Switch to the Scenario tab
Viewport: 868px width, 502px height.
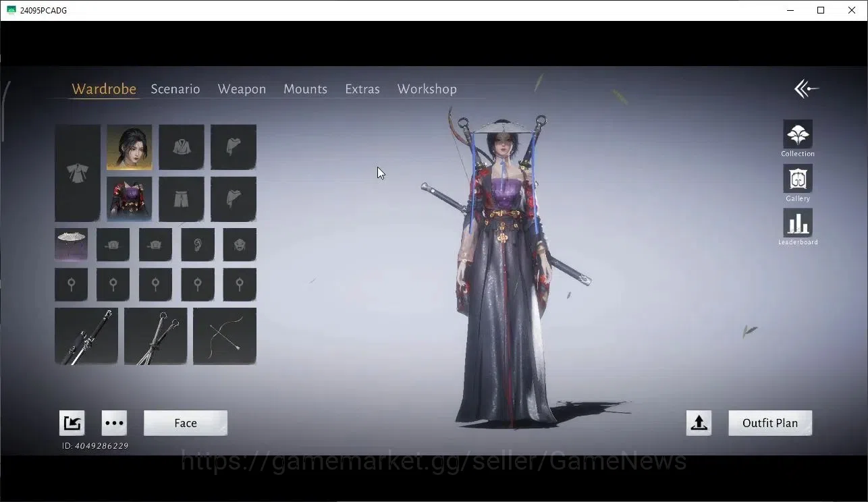[175, 89]
